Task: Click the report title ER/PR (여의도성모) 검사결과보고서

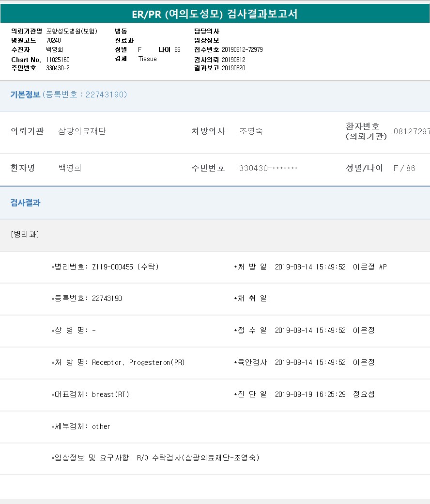Action: click(x=215, y=14)
